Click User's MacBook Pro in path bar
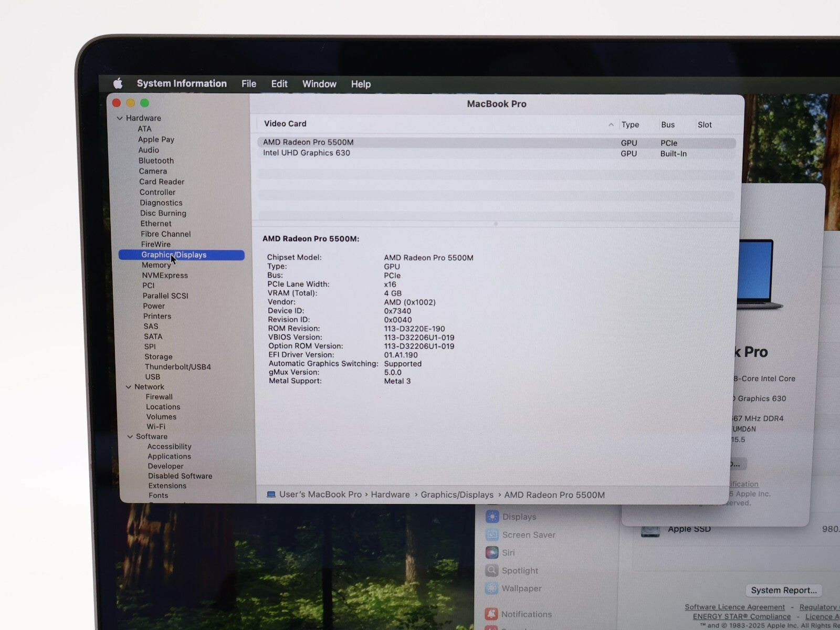 (x=320, y=495)
